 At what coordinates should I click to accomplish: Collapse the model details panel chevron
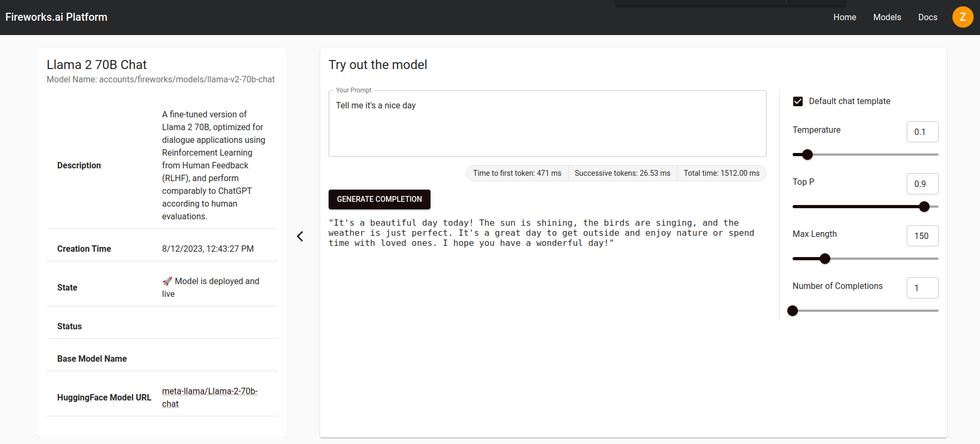[300, 236]
